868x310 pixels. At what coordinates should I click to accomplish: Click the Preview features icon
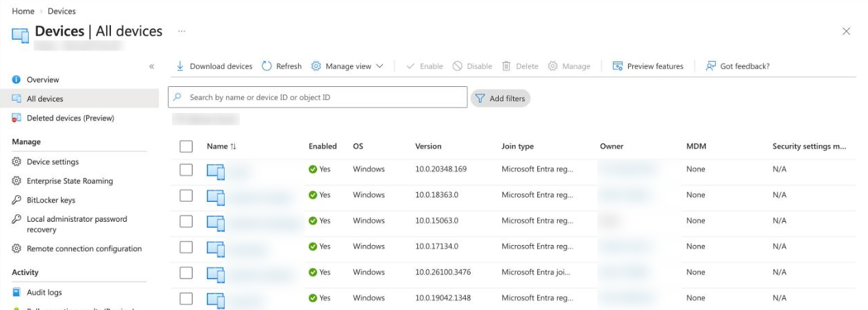tap(617, 66)
